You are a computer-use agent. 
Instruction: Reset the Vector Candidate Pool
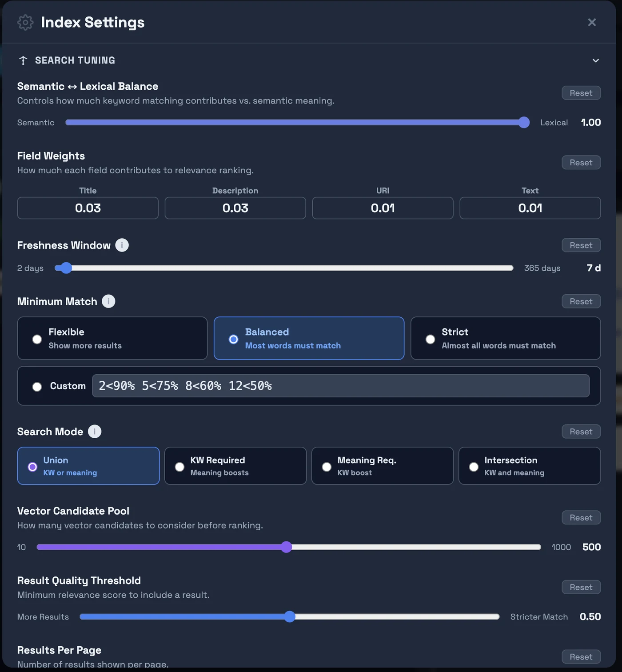[x=581, y=517]
